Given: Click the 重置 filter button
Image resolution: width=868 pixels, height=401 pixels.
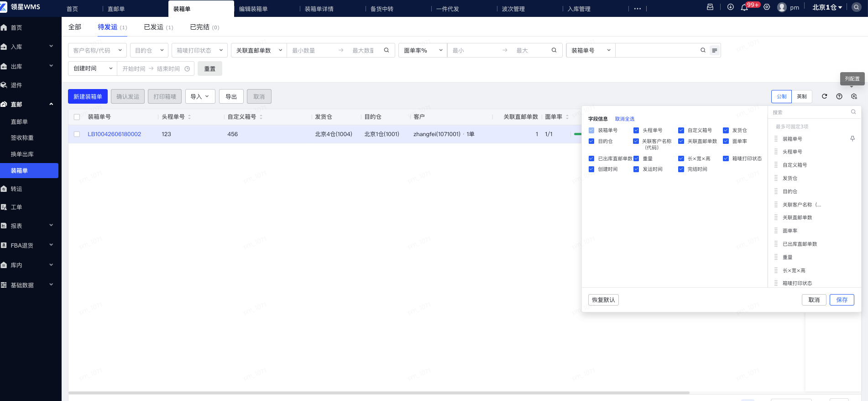Looking at the screenshot, I should (210, 69).
